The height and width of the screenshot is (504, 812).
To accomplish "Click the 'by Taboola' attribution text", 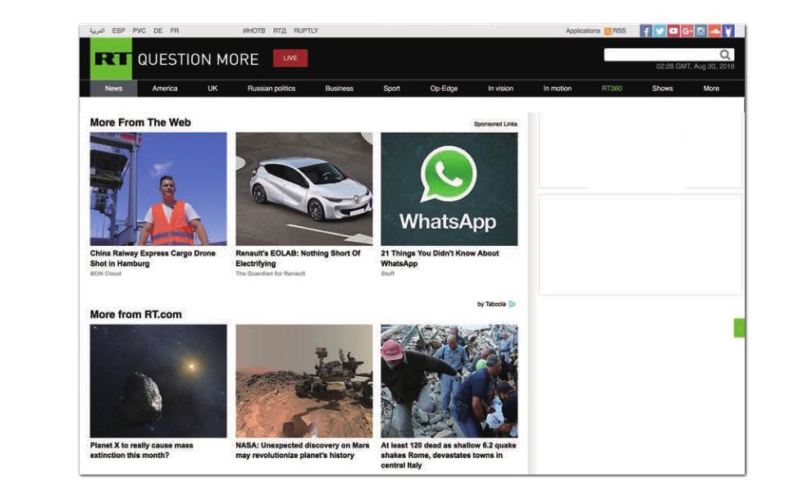I will pos(491,304).
